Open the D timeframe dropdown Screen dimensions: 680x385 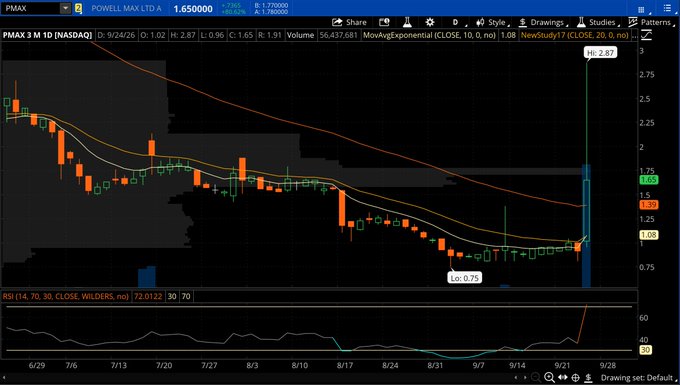pos(458,22)
